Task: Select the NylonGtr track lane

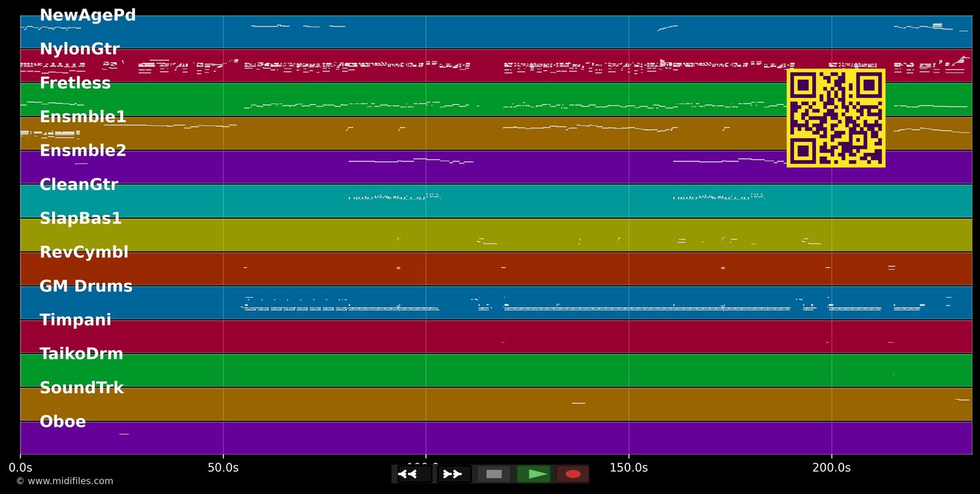Action: [79, 50]
